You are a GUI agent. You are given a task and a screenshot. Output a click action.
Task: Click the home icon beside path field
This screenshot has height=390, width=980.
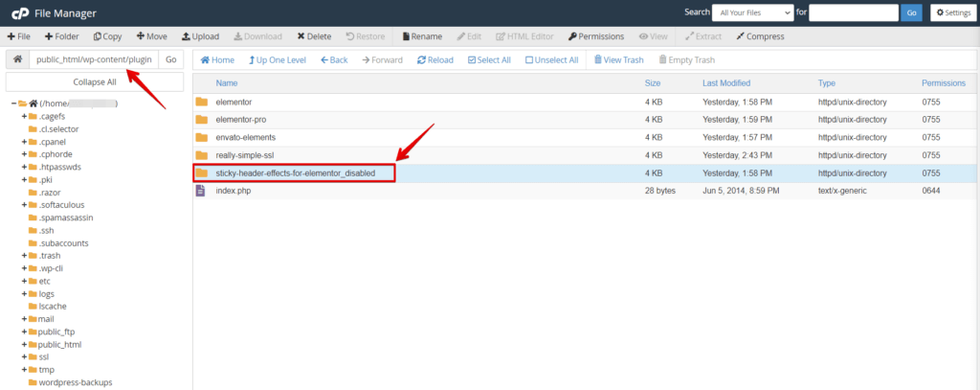coord(17,59)
